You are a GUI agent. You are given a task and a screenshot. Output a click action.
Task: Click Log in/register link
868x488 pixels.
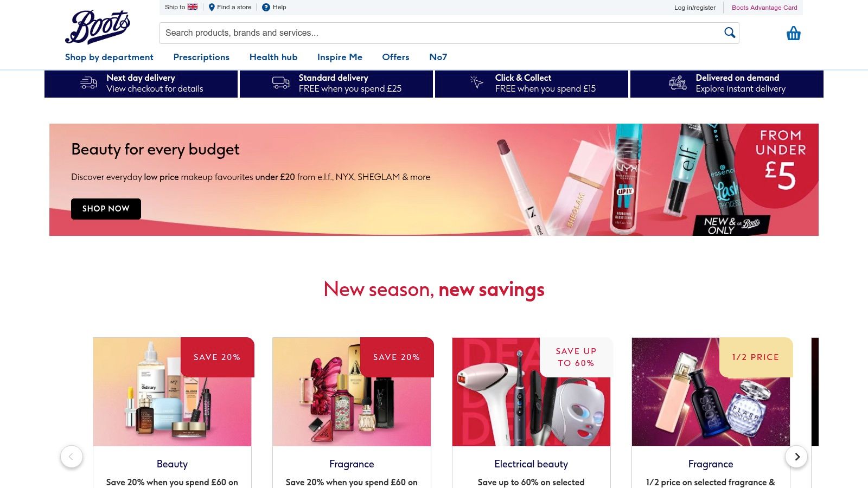coord(695,8)
